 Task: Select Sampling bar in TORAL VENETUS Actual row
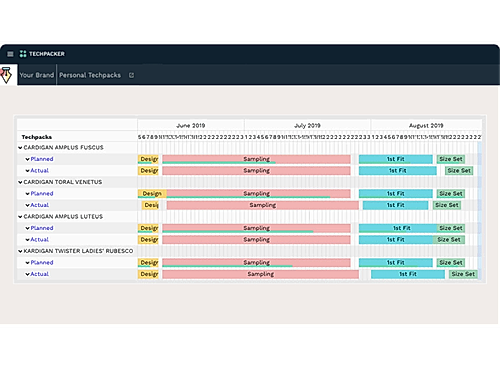pos(263,205)
